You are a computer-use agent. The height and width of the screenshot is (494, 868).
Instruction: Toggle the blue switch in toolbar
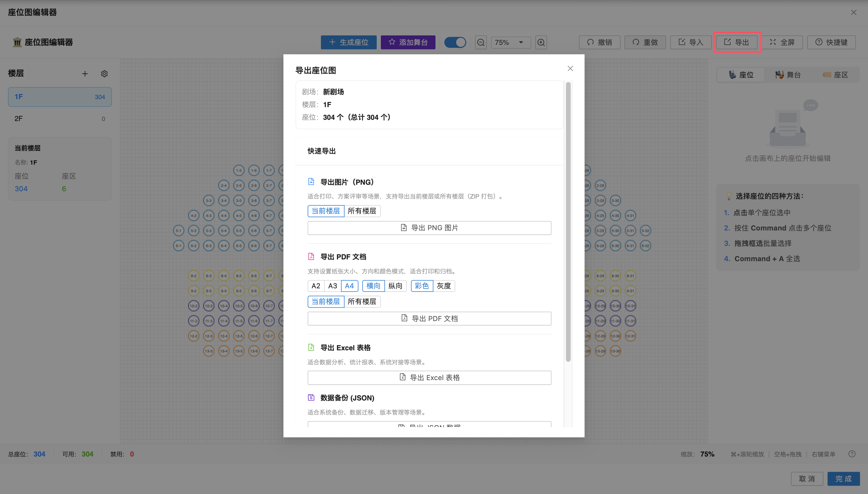point(455,42)
